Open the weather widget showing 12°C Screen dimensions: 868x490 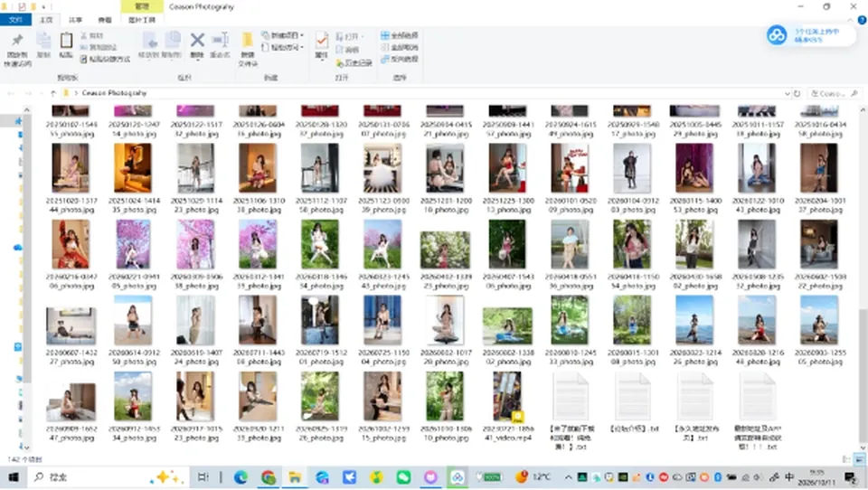point(533,477)
